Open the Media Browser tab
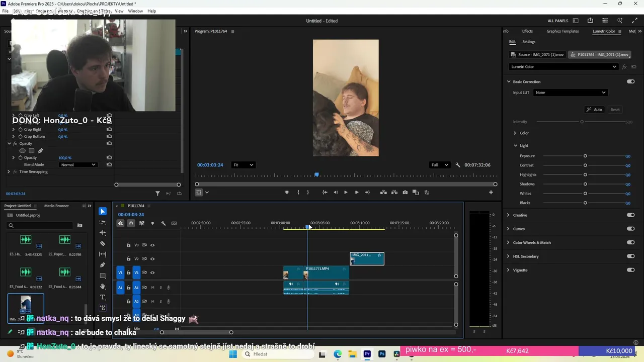The image size is (644, 362). [x=56, y=206]
